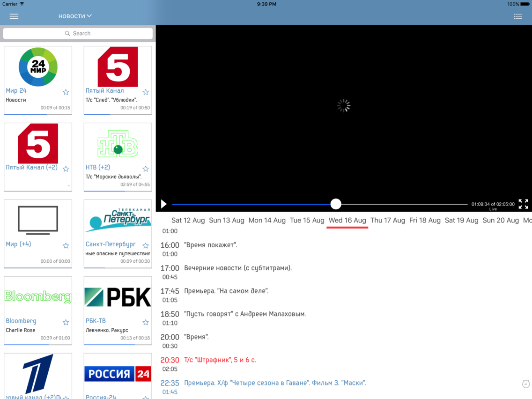Image resolution: width=532 pixels, height=399 pixels.
Task: Open the РБК channel logo
Action: (118, 297)
